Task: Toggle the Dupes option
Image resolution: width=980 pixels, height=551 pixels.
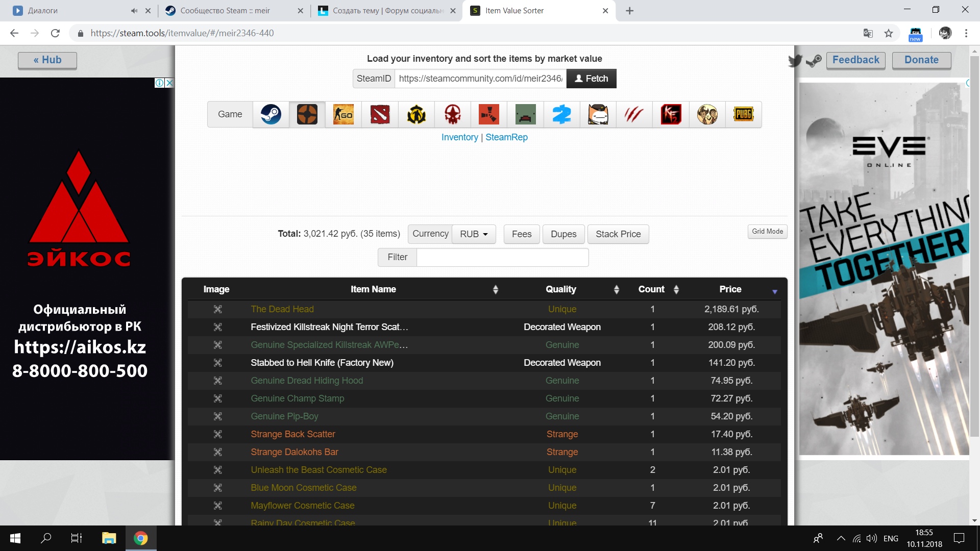Action: point(563,234)
